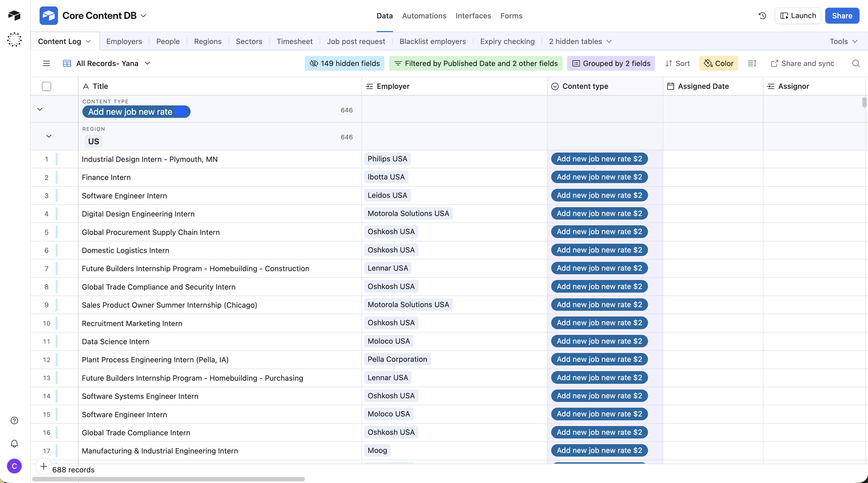
Task: Open the Core Content DB name dropdown
Action: [x=143, y=16]
